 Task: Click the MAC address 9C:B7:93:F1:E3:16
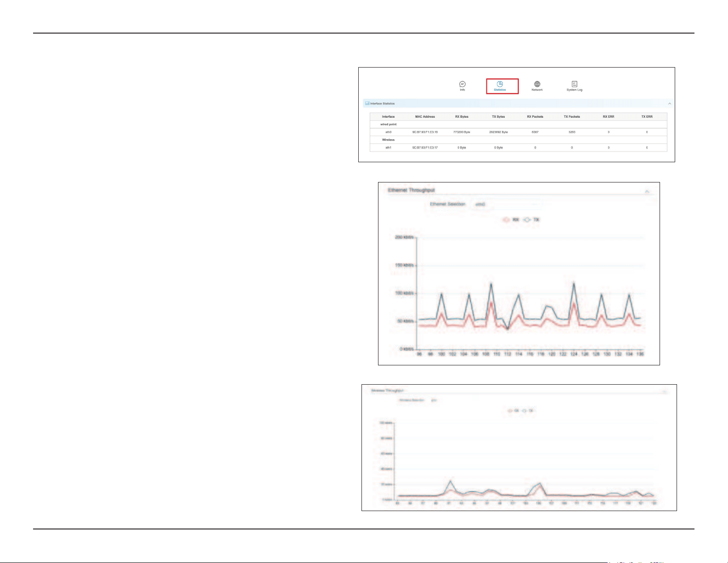click(x=425, y=132)
